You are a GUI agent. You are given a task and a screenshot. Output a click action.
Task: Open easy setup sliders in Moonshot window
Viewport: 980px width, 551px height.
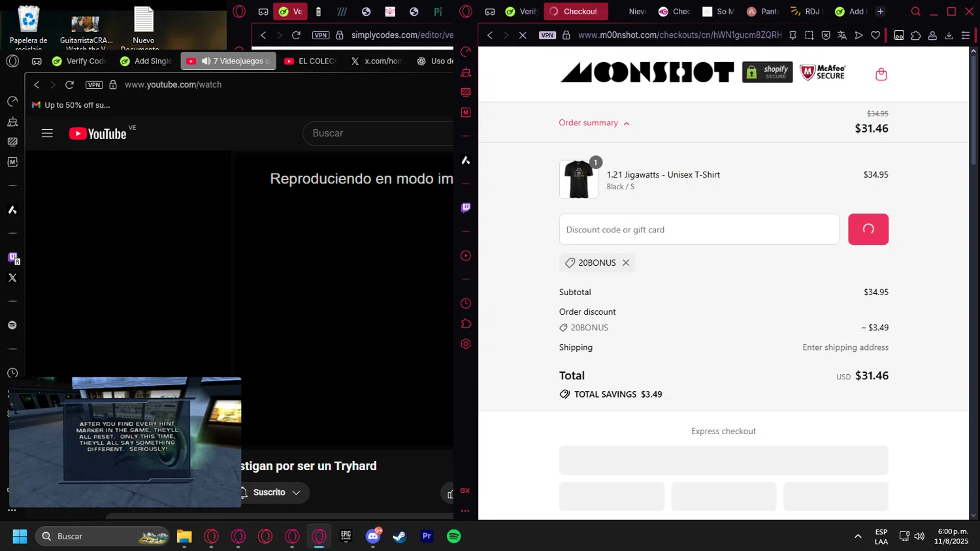tap(966, 35)
